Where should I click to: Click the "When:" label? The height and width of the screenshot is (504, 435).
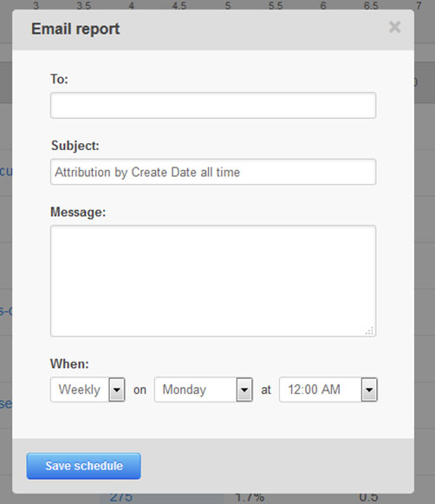coord(69,363)
